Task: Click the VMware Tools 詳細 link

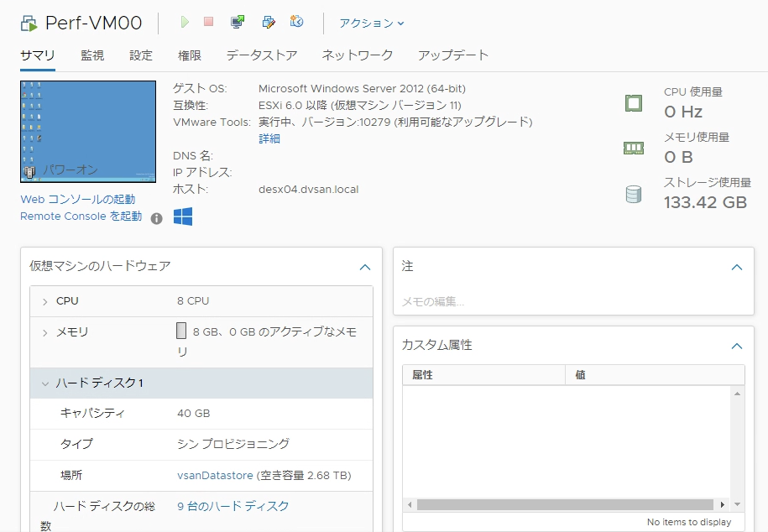Action: pos(269,138)
